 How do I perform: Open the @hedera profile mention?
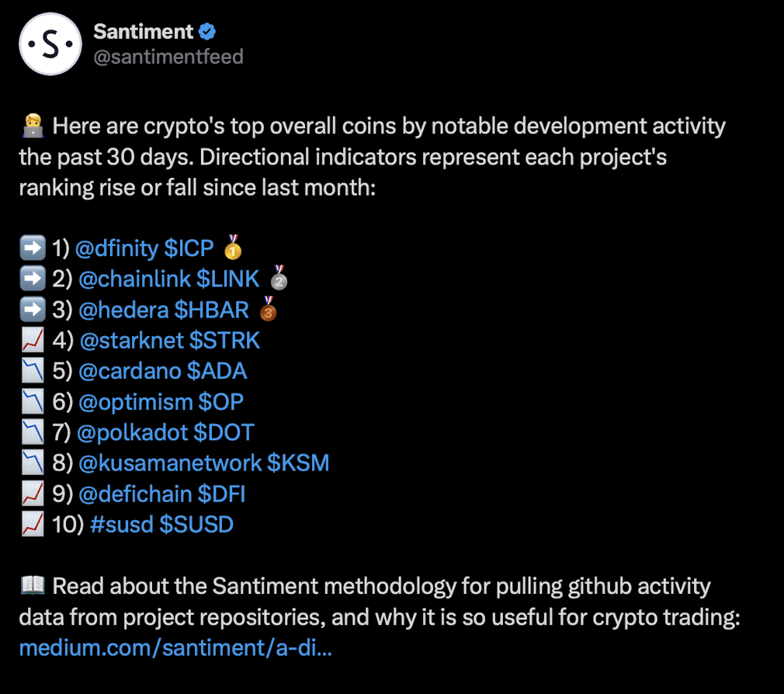(x=123, y=310)
